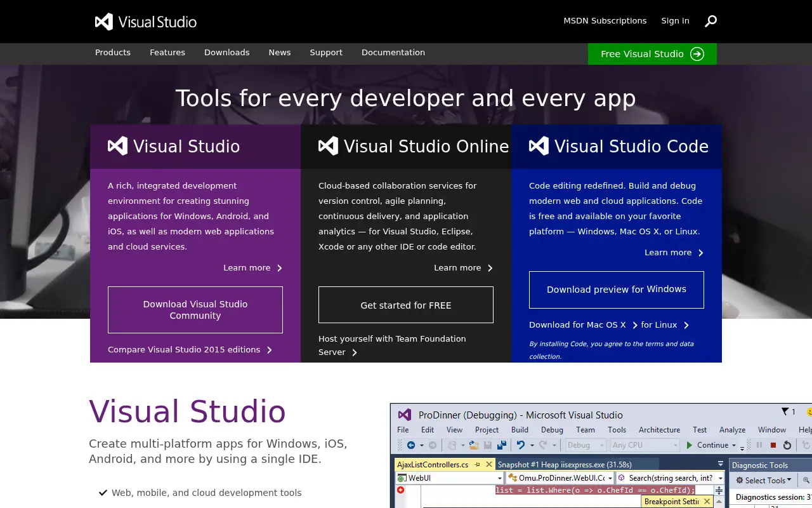Click the Get started for FREE button
This screenshot has width=812, height=508.
406,305
